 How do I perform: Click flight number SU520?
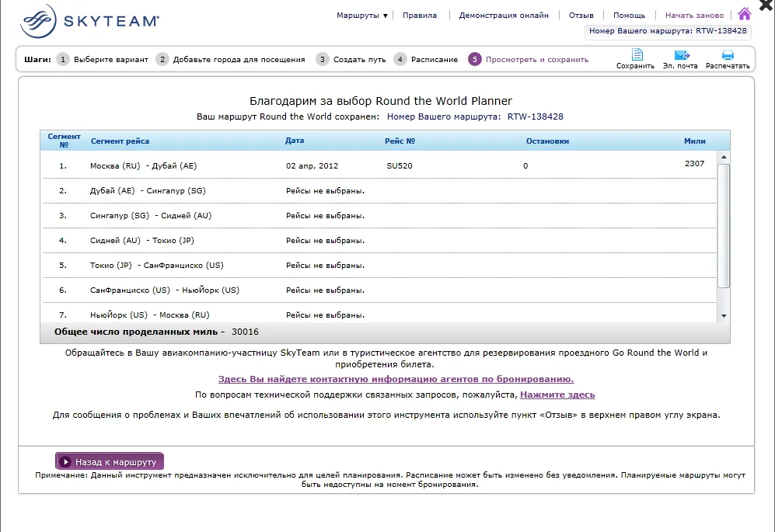click(x=400, y=166)
